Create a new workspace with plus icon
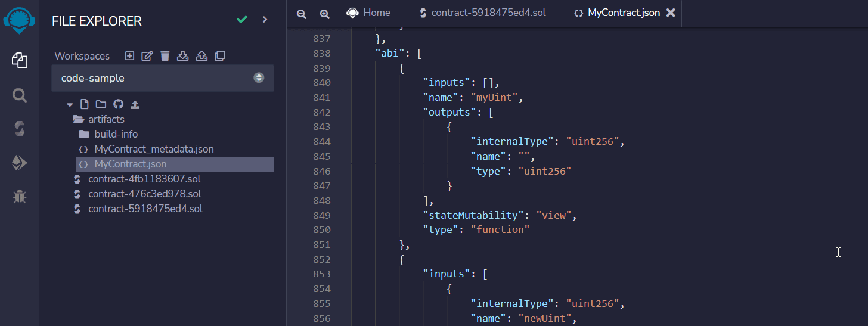Viewport: 868px width, 326px height. pyautogui.click(x=129, y=55)
